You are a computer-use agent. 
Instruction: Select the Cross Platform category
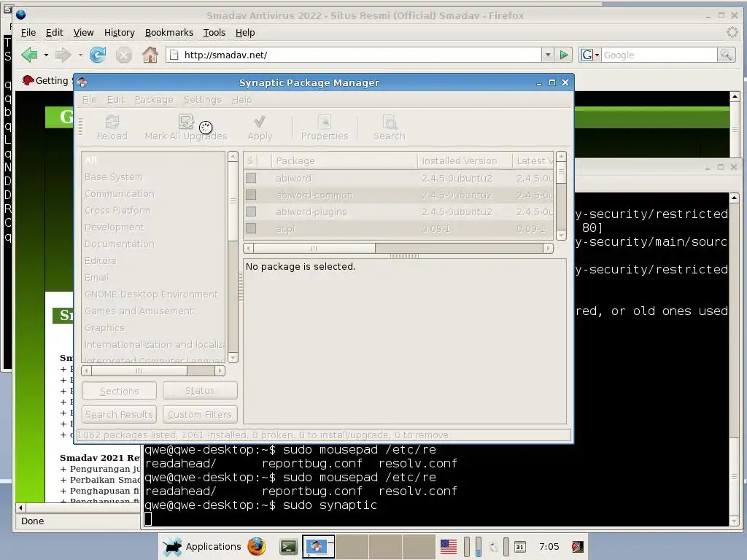[x=117, y=210]
